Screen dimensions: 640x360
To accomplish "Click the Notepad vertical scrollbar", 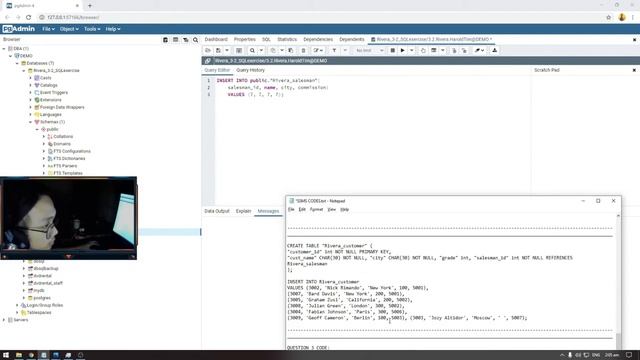I will coord(618,282).
